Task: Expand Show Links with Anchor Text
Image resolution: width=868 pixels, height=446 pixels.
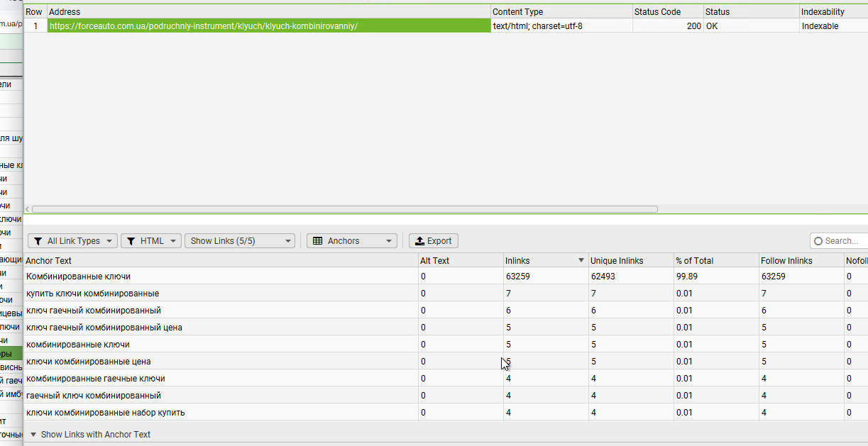Action: click(x=89, y=435)
